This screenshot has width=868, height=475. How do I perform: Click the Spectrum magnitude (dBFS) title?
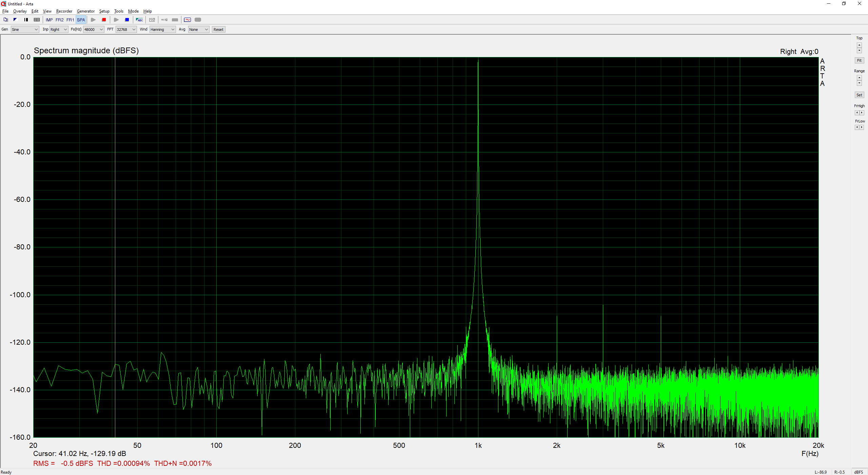(x=86, y=51)
